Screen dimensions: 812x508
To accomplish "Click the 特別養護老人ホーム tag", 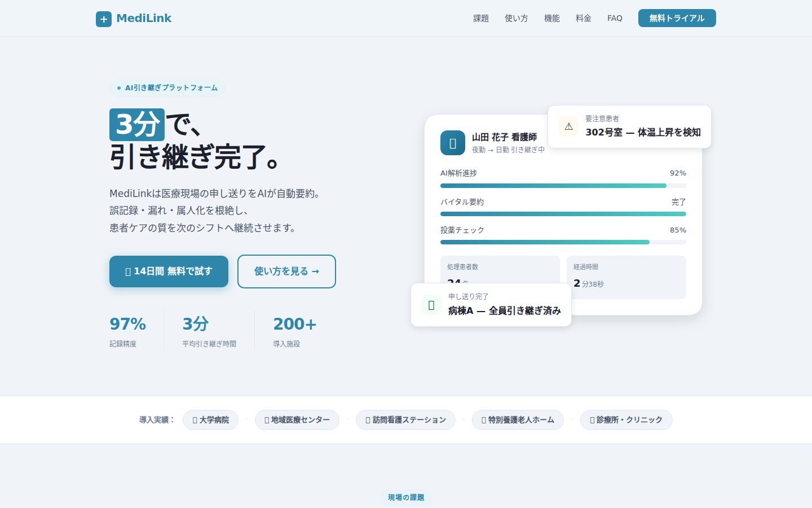I will coord(518,420).
